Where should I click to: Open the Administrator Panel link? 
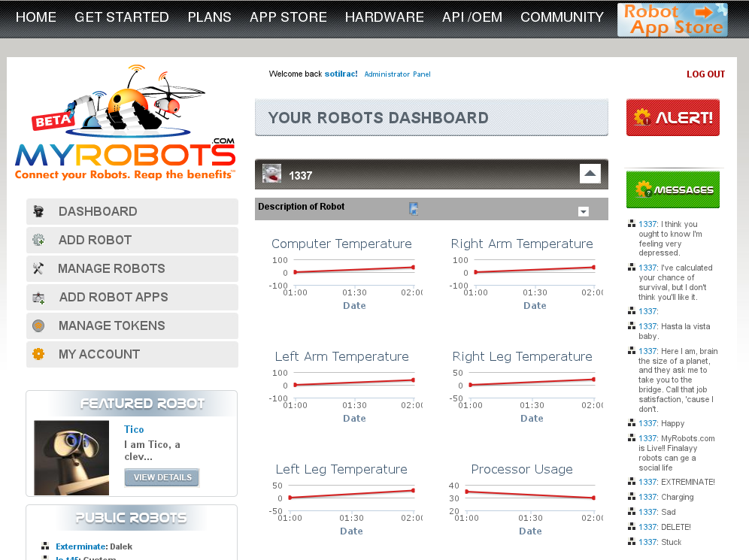(397, 74)
